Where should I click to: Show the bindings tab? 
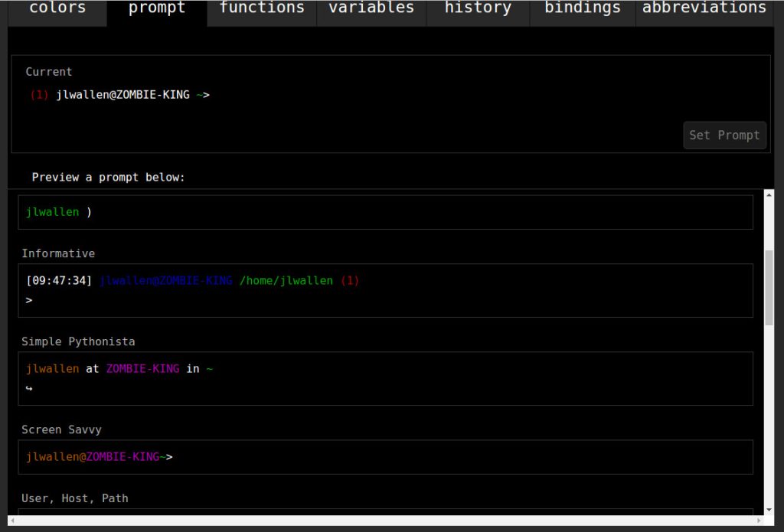(x=583, y=9)
